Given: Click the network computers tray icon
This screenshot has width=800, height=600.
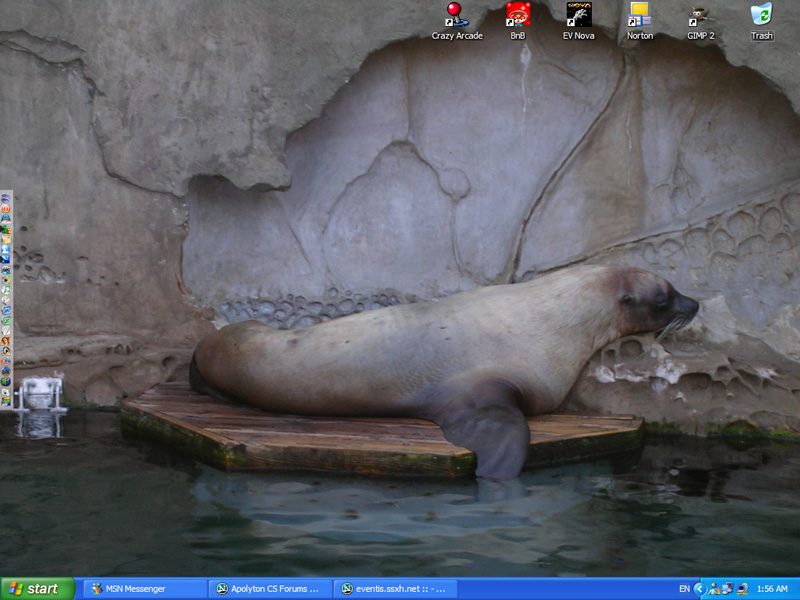Looking at the screenshot, I should (x=728, y=589).
